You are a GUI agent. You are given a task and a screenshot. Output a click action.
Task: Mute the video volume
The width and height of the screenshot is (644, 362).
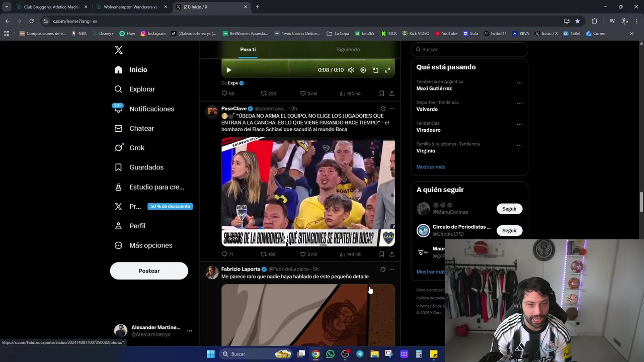coord(351,70)
